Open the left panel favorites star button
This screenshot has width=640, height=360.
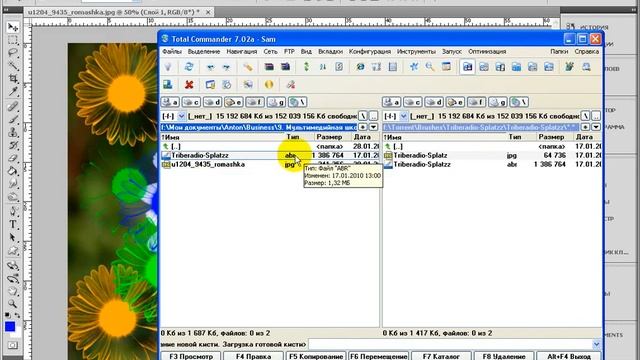pos(363,127)
